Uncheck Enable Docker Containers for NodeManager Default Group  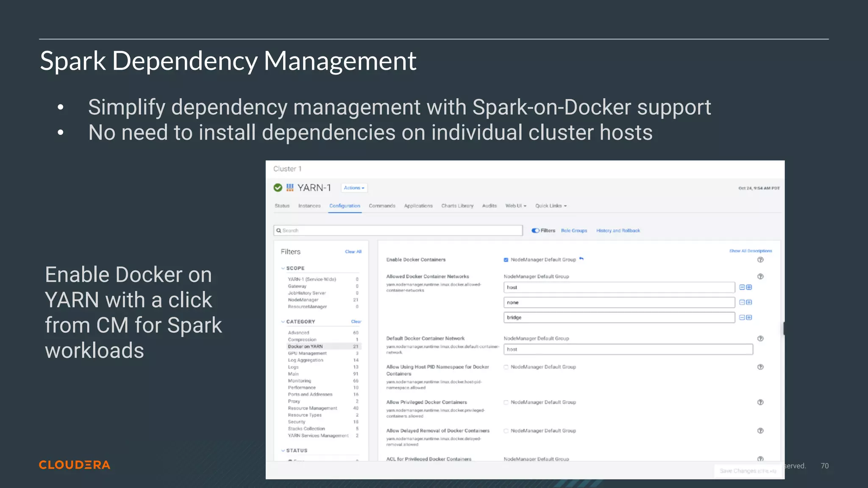(x=506, y=260)
